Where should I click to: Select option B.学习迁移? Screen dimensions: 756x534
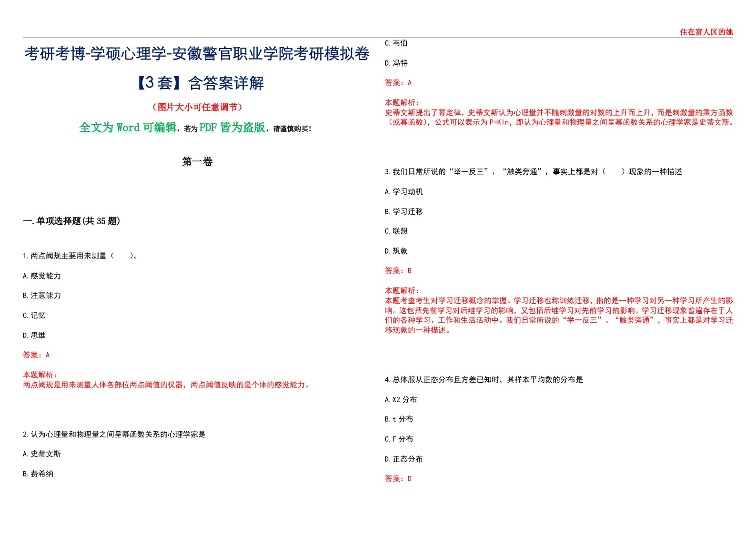tap(404, 212)
